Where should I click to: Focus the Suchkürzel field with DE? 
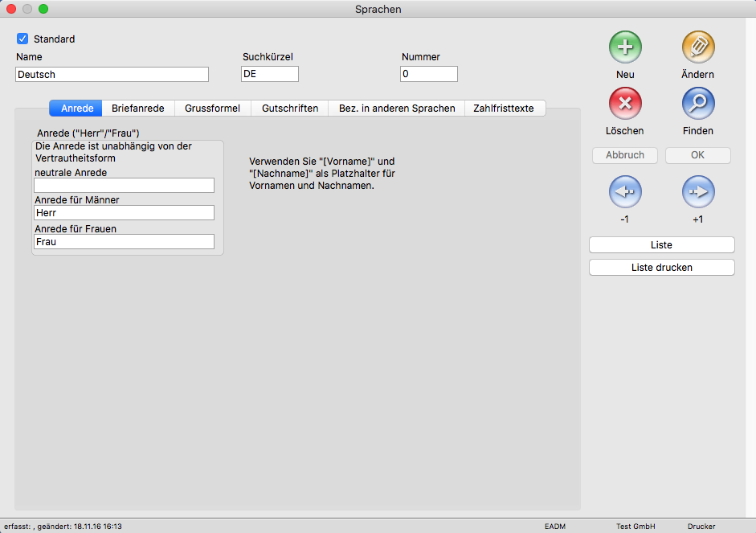[x=269, y=74]
